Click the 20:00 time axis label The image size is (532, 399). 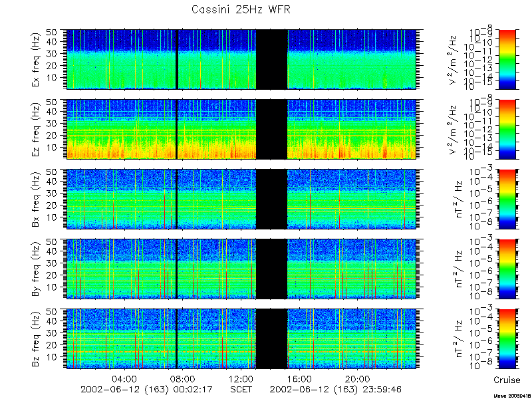(357, 378)
